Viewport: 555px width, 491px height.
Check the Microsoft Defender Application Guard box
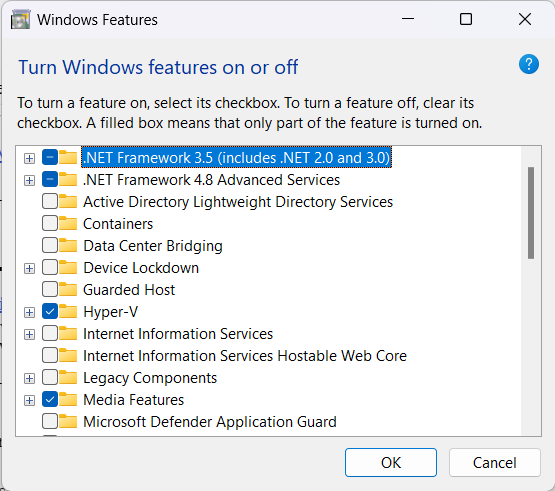(x=50, y=422)
